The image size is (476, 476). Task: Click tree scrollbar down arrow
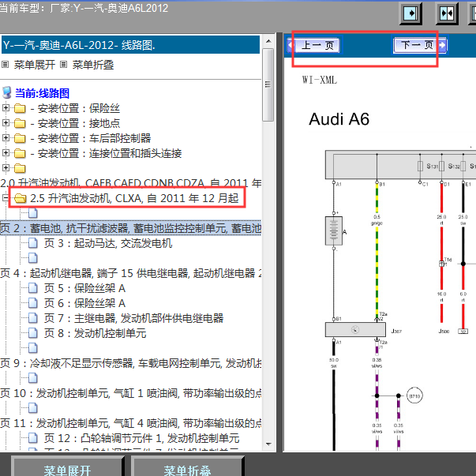tap(268, 444)
